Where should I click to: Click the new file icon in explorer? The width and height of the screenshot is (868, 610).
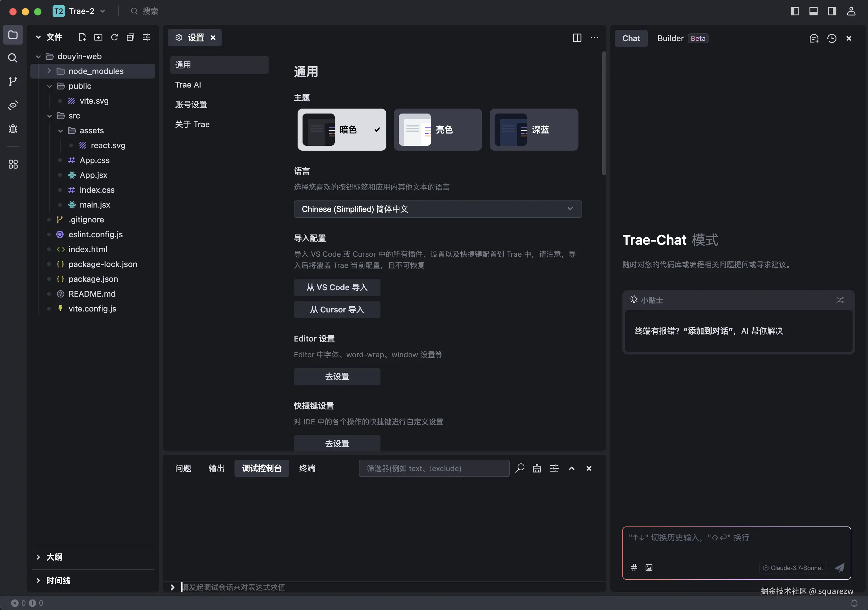[x=82, y=37]
